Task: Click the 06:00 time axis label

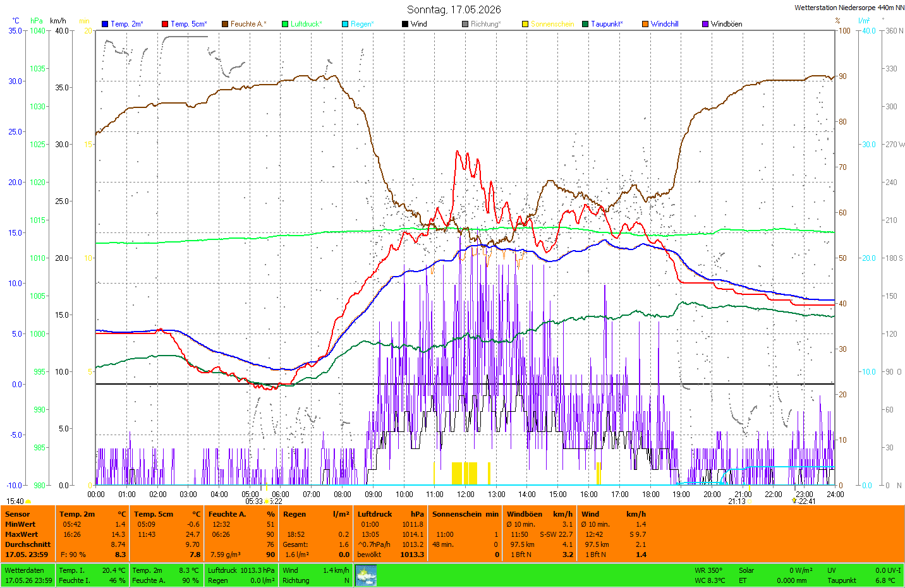Action: [x=281, y=495]
